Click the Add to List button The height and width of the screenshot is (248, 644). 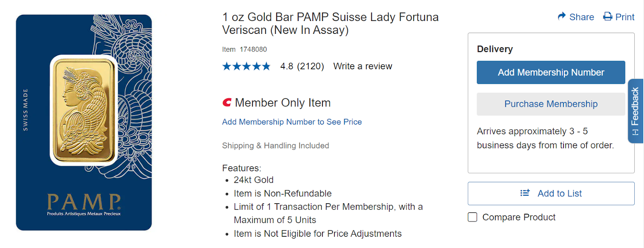click(551, 194)
